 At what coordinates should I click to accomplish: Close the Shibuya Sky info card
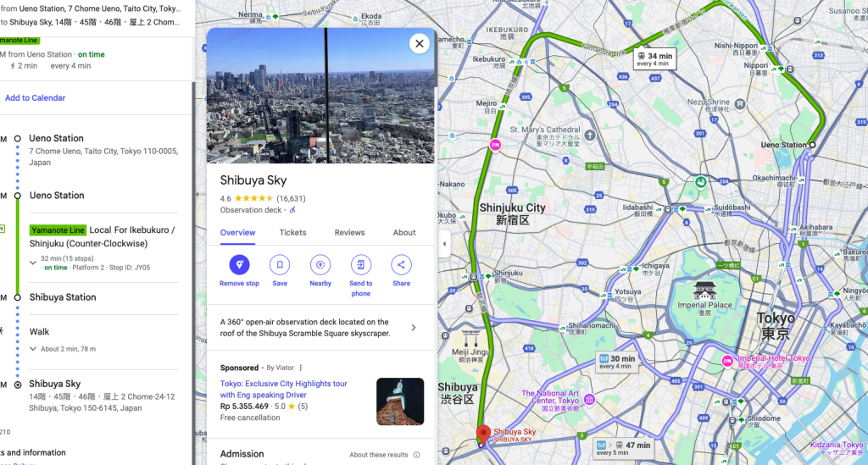pos(420,44)
